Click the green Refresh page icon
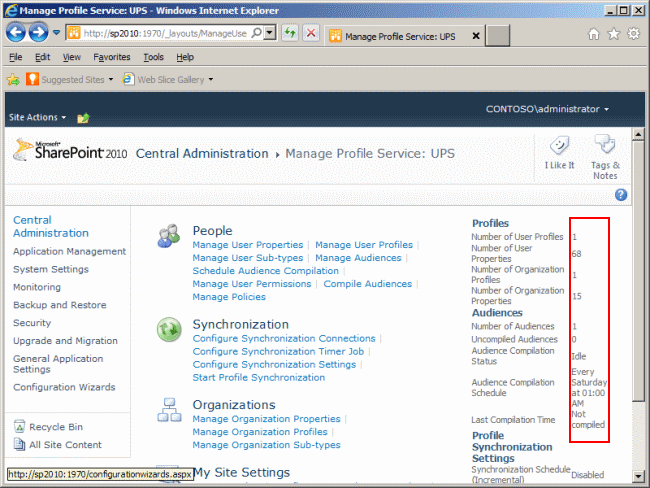Image resolution: width=650 pixels, height=488 pixels. coord(290,33)
